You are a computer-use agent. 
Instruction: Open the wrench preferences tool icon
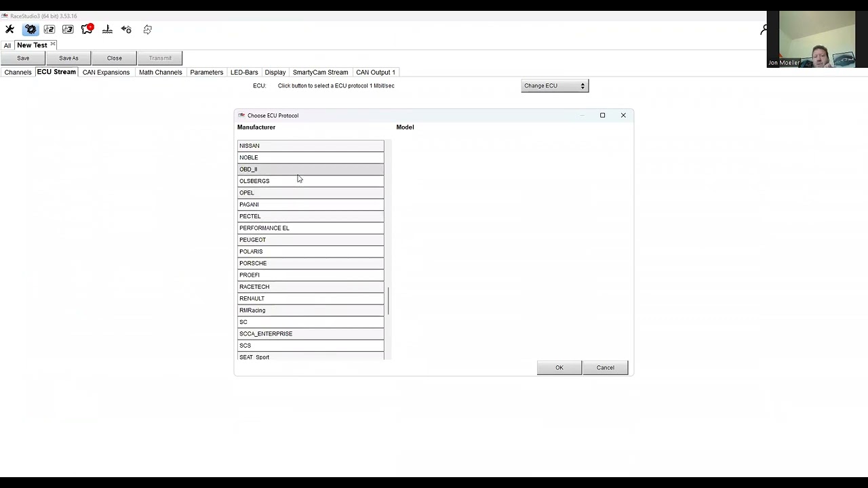[9, 29]
